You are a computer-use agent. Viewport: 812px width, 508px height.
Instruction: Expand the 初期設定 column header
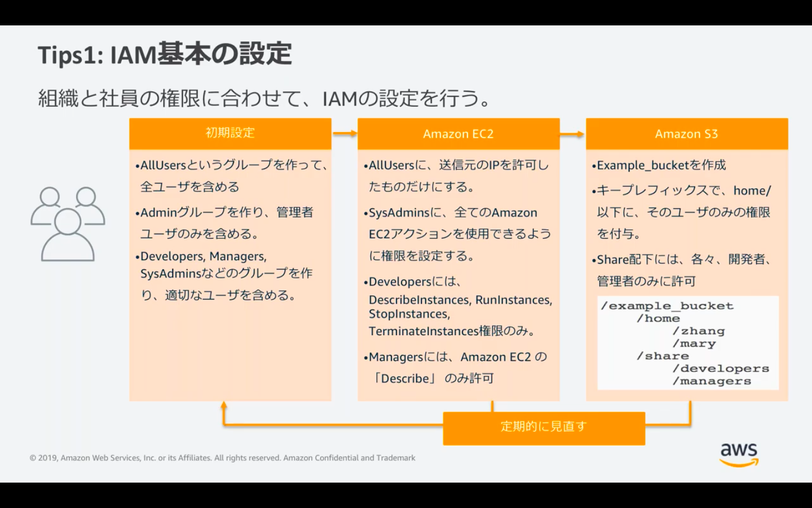231,134
